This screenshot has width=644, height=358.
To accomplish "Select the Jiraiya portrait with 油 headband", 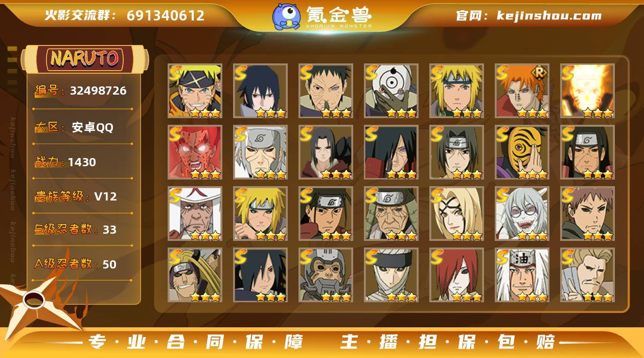I will coord(521,275).
